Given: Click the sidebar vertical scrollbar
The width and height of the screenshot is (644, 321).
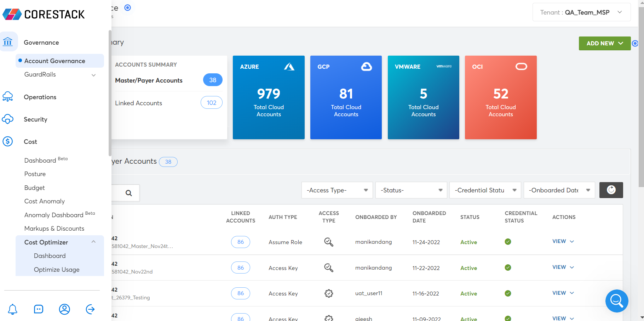Looking at the screenshot, I should [x=110, y=93].
